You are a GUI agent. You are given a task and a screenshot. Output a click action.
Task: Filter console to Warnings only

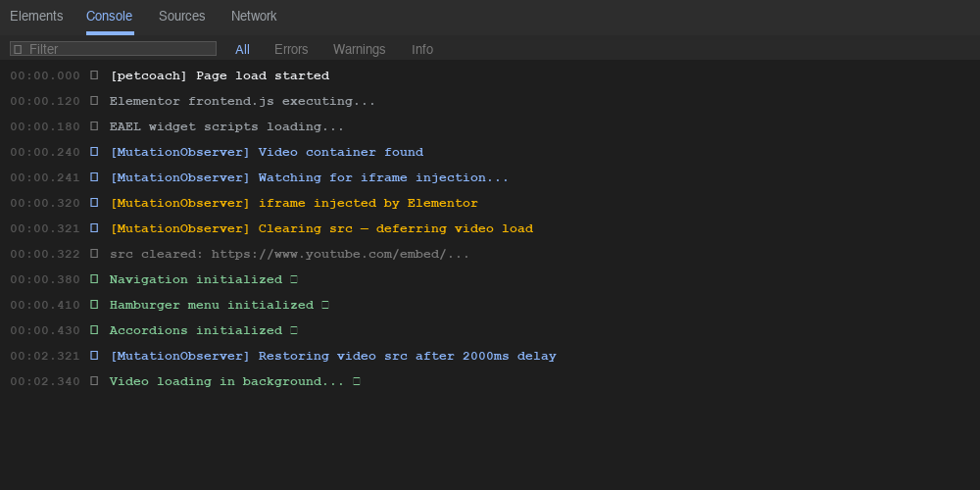[360, 49]
